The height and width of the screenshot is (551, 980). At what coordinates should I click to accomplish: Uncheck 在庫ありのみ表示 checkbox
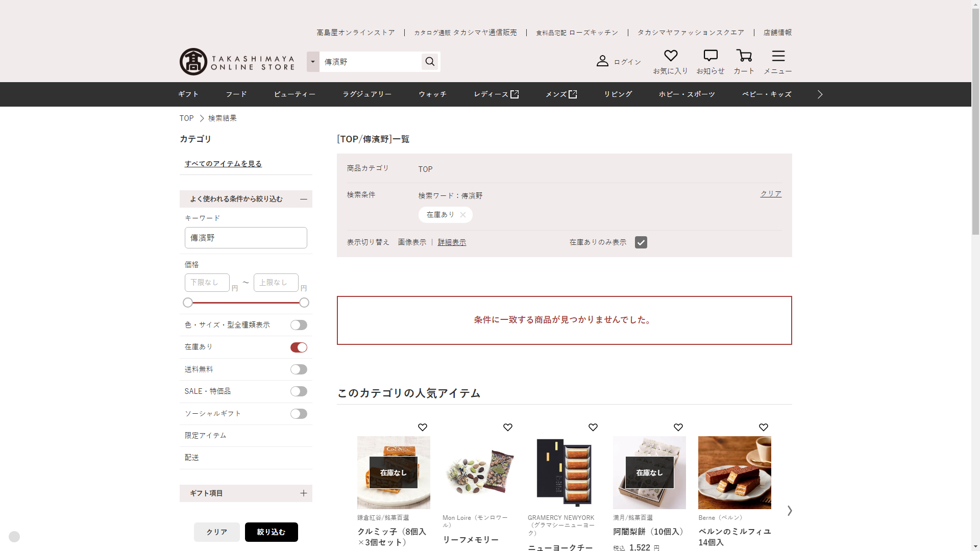(x=641, y=242)
